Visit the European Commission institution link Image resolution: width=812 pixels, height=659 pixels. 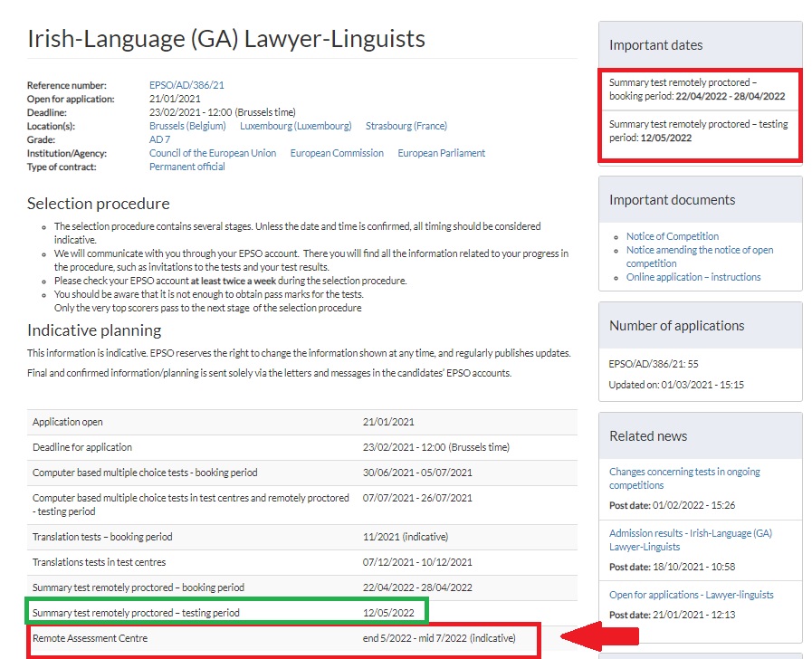point(337,153)
